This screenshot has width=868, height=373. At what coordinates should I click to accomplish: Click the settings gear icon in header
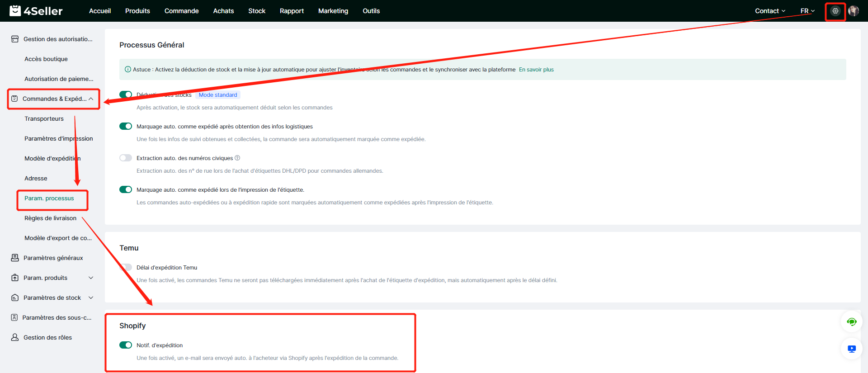pyautogui.click(x=835, y=11)
